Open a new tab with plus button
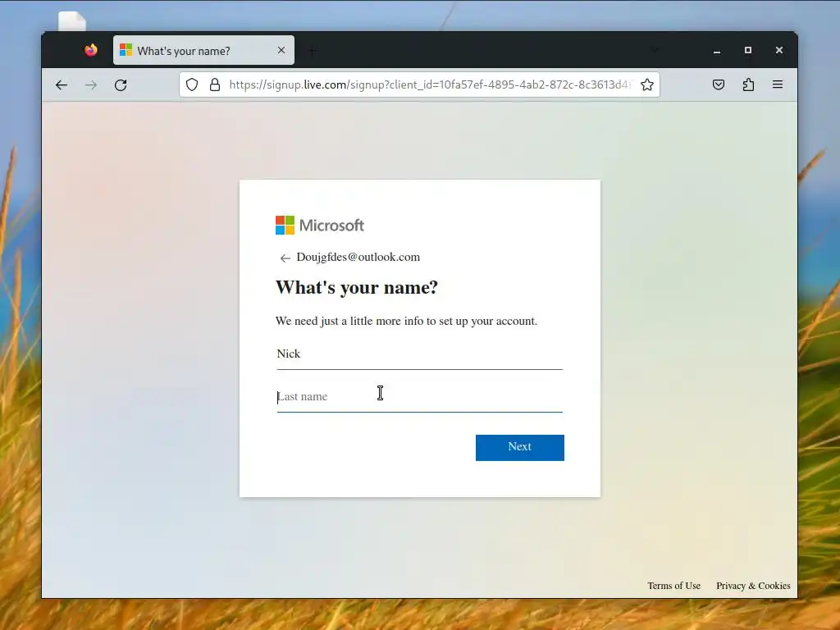The width and height of the screenshot is (840, 630). (312, 51)
